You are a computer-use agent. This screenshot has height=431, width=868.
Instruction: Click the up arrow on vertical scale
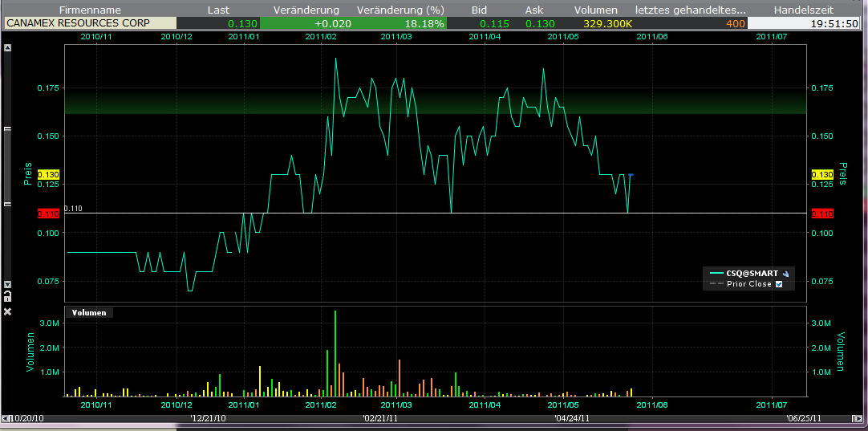coord(8,48)
